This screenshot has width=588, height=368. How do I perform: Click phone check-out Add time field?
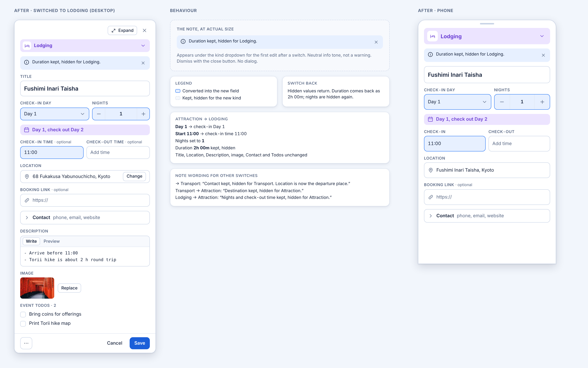click(519, 144)
